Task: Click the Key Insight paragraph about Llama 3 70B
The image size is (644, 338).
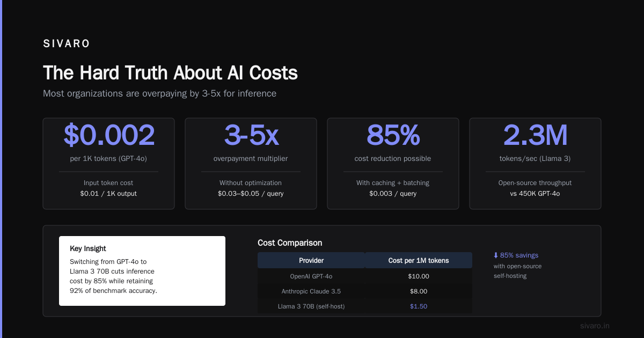Action: click(x=113, y=276)
